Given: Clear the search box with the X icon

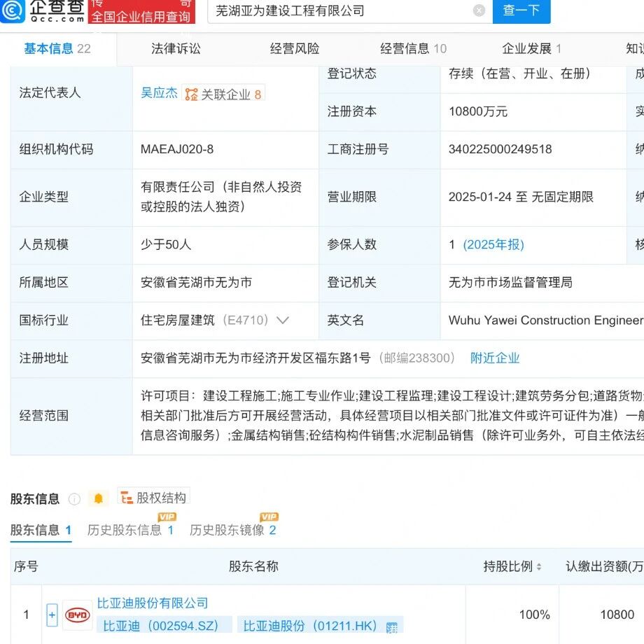Looking at the screenshot, I should [x=479, y=10].
